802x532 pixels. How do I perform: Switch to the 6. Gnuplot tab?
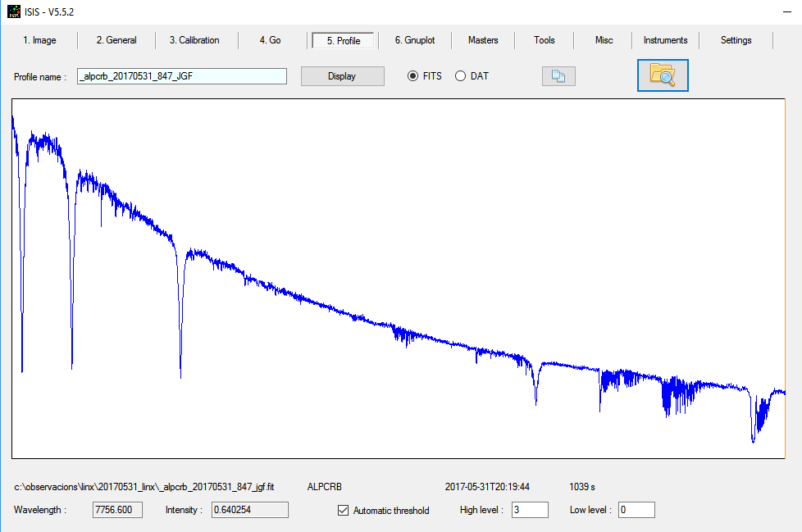tap(415, 39)
